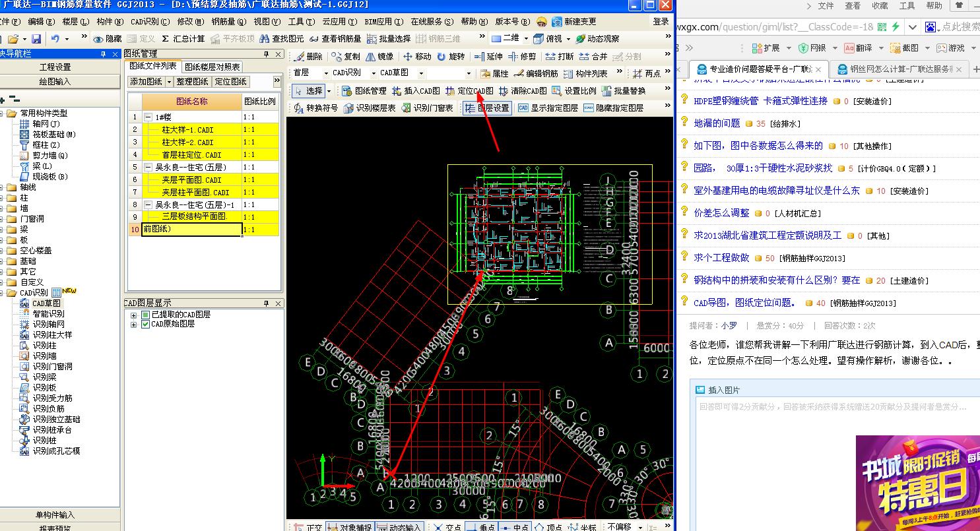Open 查找图元 find element tool
This screenshot has width=980, height=531.
click(282, 40)
